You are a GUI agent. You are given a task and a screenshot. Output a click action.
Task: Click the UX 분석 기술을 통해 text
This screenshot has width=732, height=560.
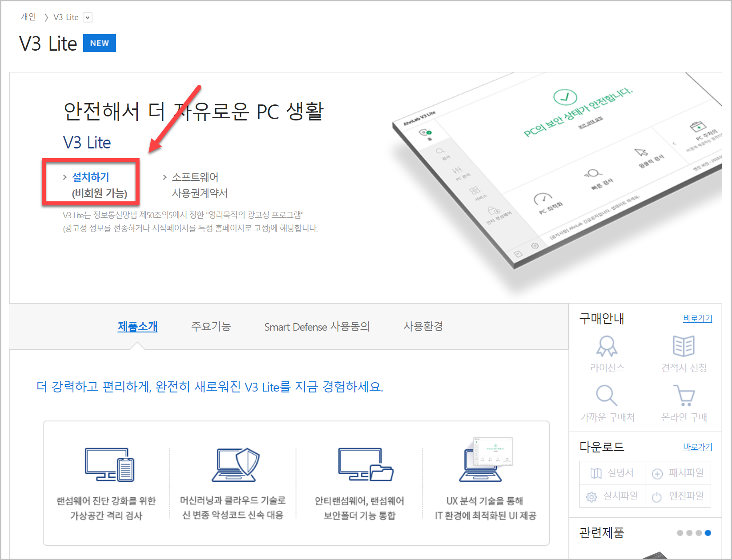point(485,501)
